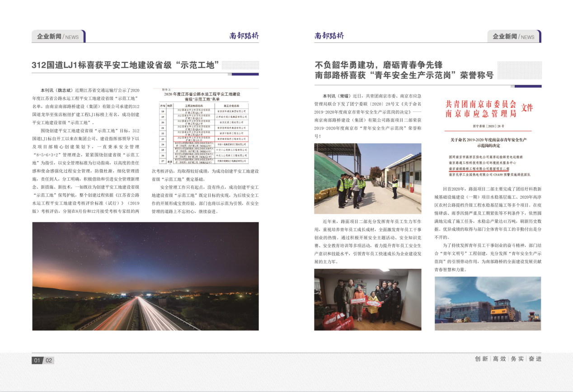The height and width of the screenshot is (392, 573).
Task: Click the byline 本刊讯（常镭）
Action: tap(337, 96)
